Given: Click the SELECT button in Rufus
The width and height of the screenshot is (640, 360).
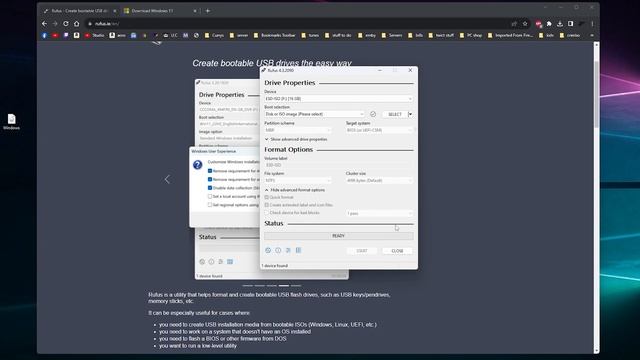Looking at the screenshot, I should (x=394, y=114).
